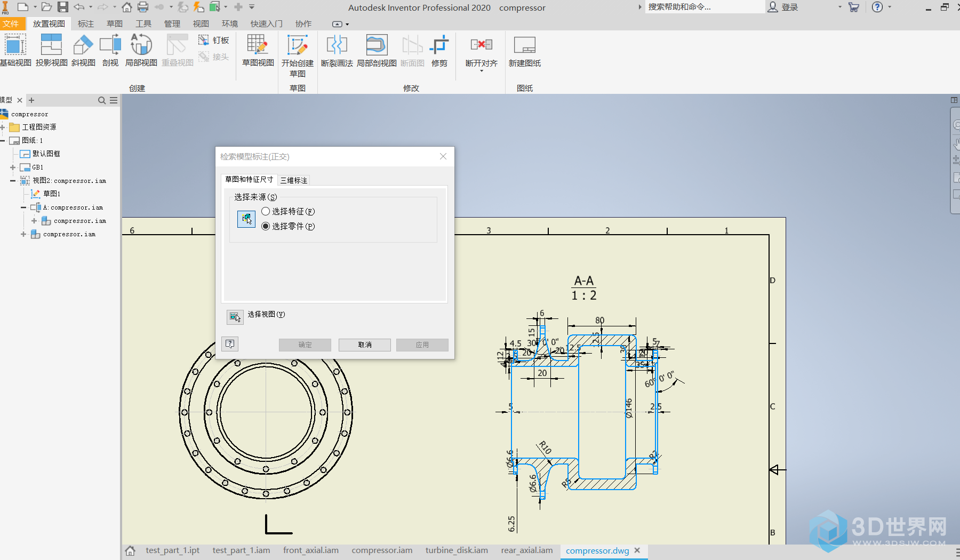Click the Select View picker icon
This screenshot has height=560, width=960.
click(235, 317)
